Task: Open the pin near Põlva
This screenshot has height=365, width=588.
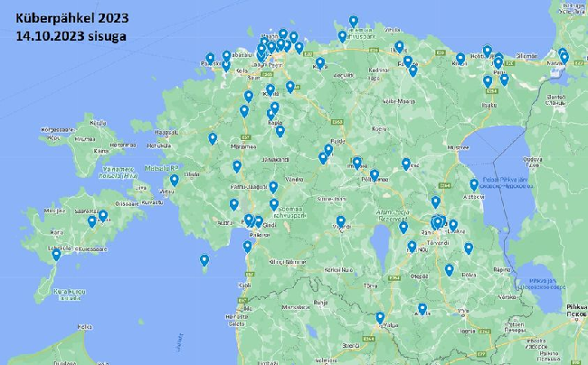Action: [x=449, y=269]
